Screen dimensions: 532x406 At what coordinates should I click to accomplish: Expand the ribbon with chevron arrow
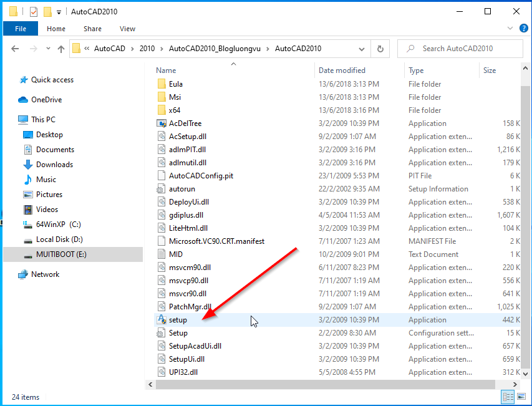pyautogui.click(x=510, y=29)
